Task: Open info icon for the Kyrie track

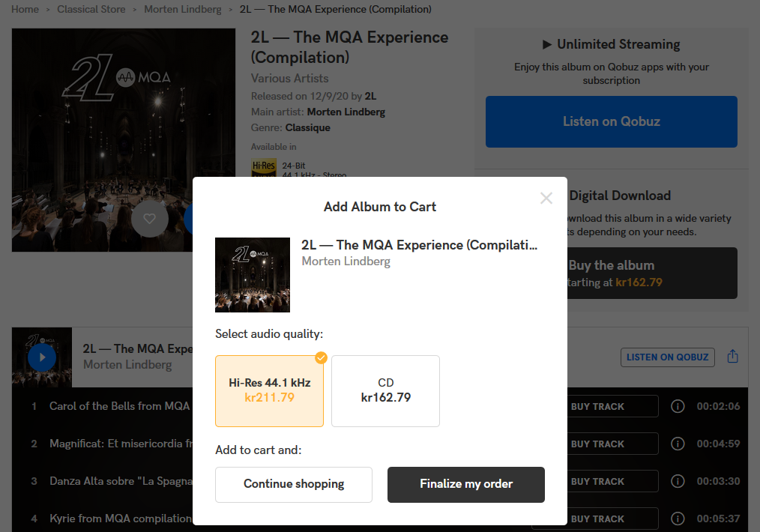Action: tap(678, 519)
